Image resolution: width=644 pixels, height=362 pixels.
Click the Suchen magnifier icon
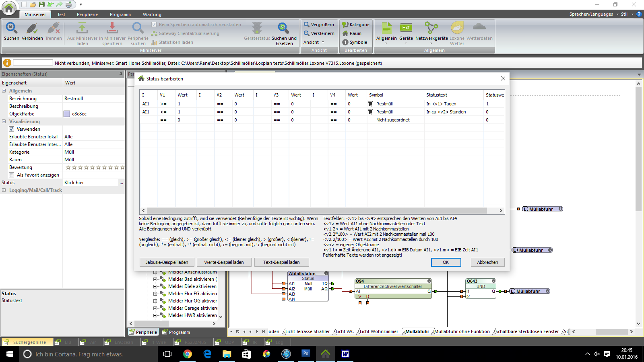(x=11, y=29)
